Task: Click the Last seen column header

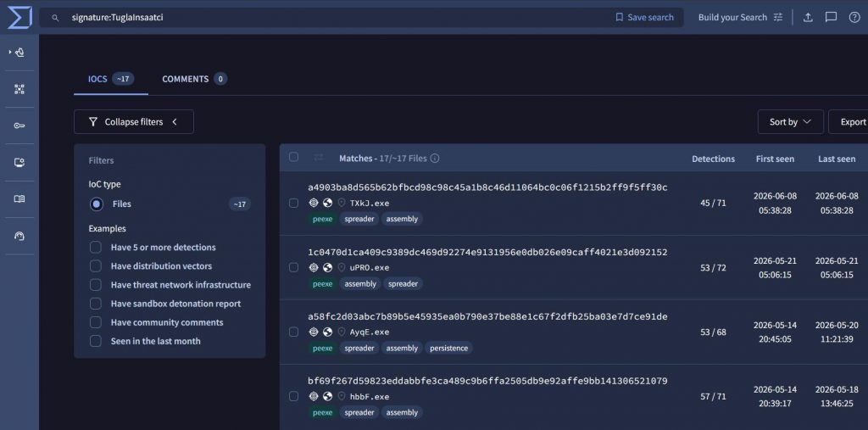Action: 837,159
